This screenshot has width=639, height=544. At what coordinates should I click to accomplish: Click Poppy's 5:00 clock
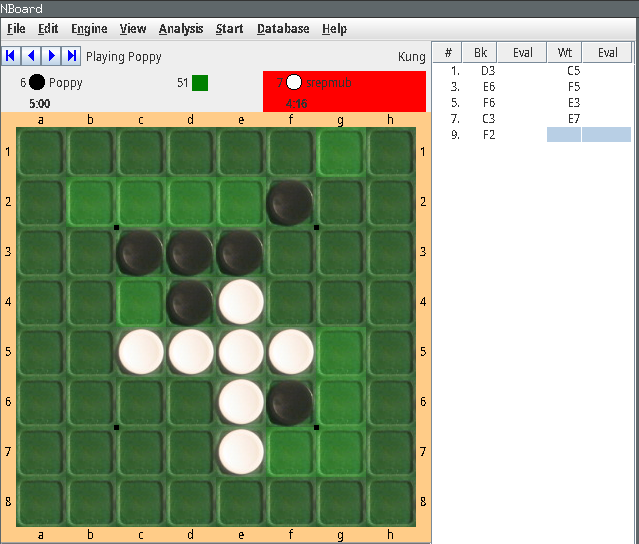point(40,104)
